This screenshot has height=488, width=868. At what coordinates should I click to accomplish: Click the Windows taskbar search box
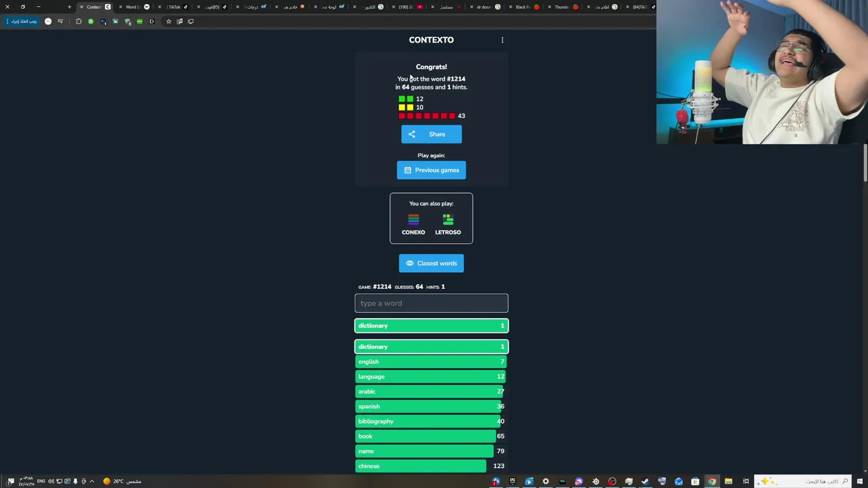pos(802,481)
